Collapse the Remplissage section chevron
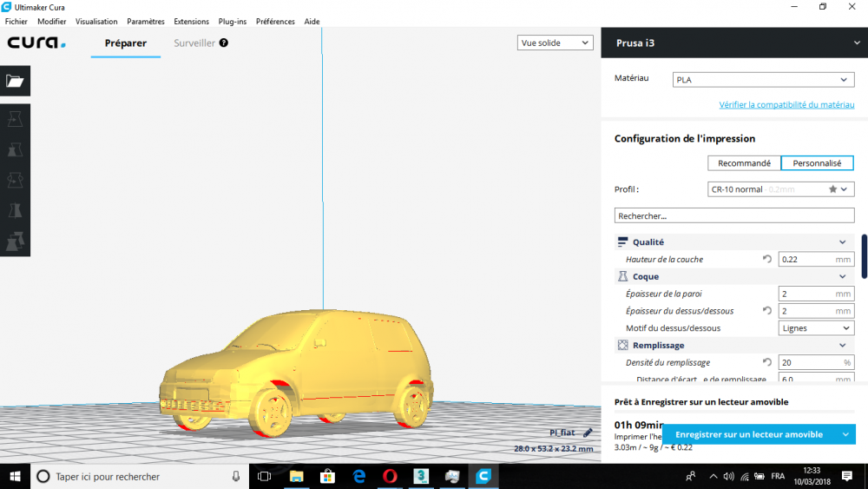The image size is (868, 489). point(843,345)
